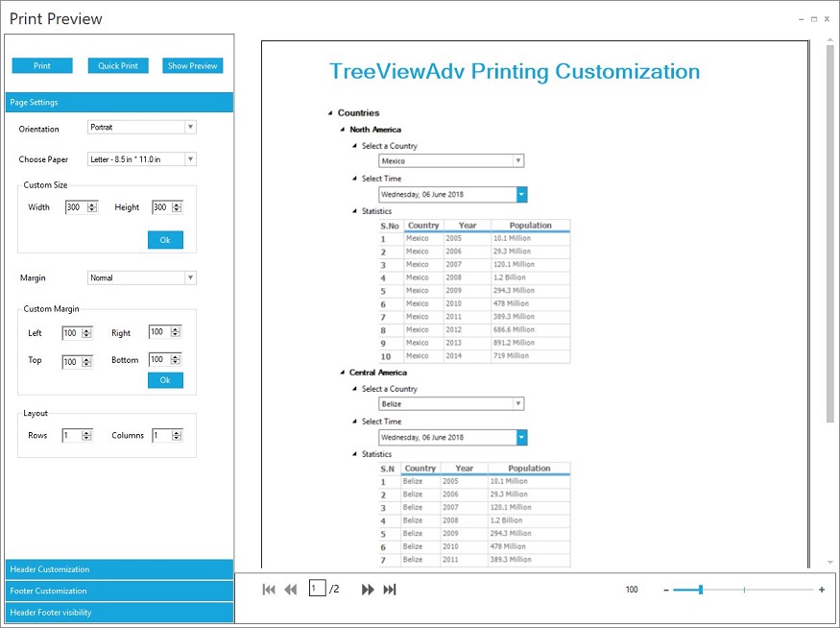Collapse Statistics node under Central America
Screen dimensions: 840x628
click(354, 454)
